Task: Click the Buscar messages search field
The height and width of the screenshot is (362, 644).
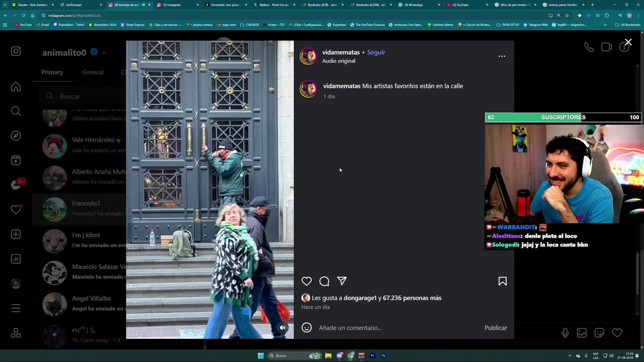Action: (83, 96)
